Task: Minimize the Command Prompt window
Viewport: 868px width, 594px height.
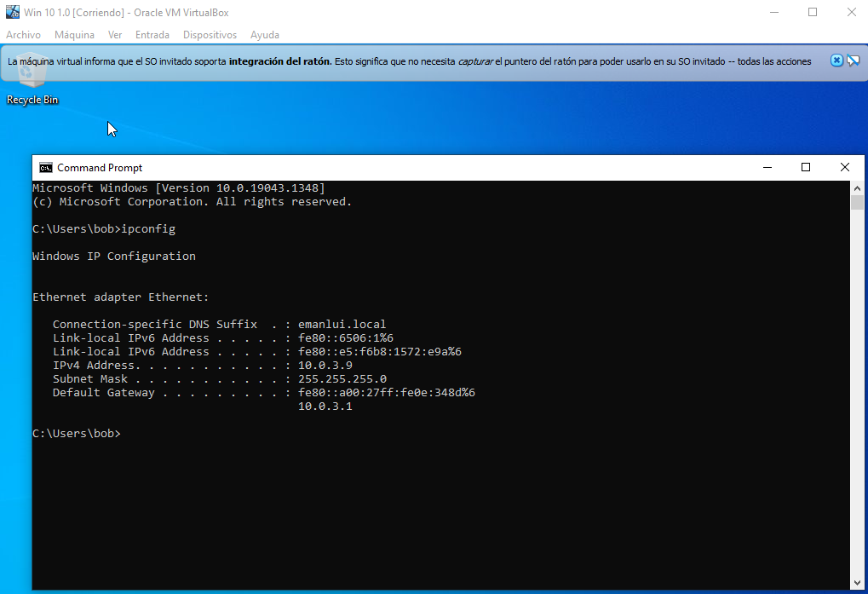Action: click(767, 168)
